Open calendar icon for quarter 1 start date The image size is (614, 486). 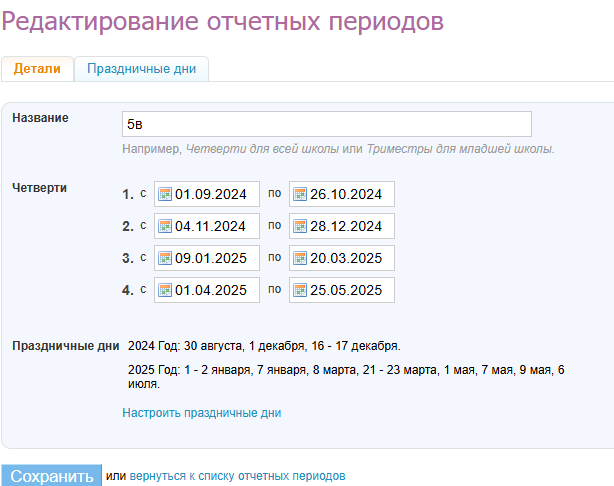[165, 194]
